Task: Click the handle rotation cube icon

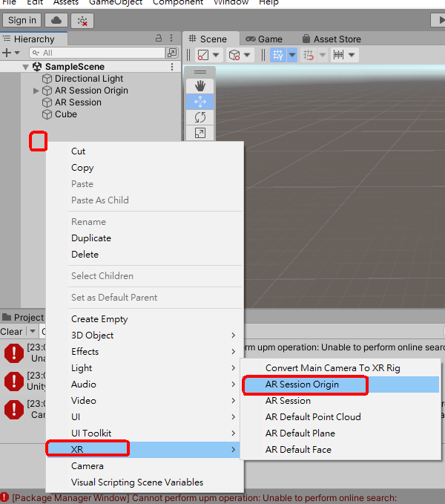Action: coord(234,55)
